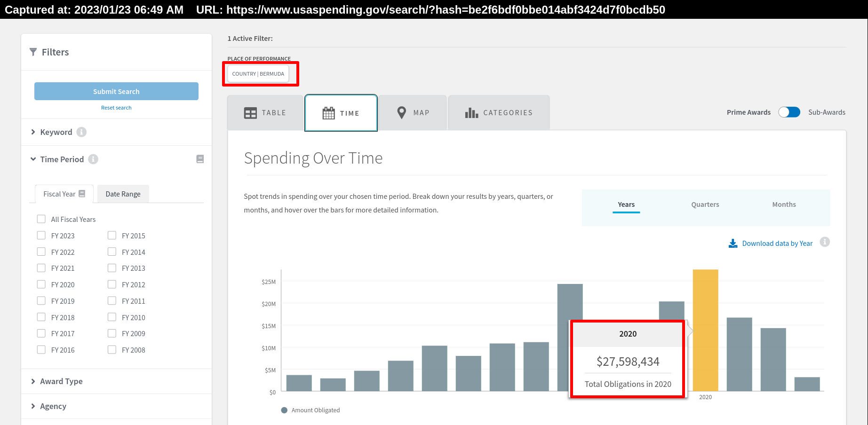This screenshot has height=425, width=868.
Task: Check the FY 2010 checkbox
Action: coord(112,317)
